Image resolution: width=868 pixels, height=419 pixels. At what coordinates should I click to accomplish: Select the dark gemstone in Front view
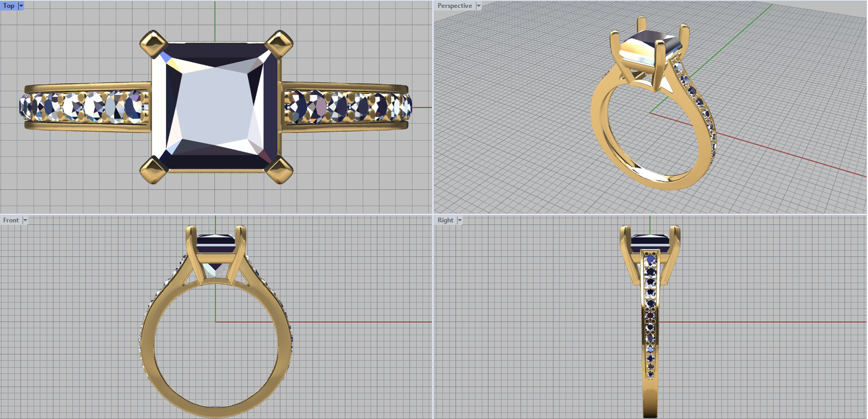pyautogui.click(x=215, y=243)
